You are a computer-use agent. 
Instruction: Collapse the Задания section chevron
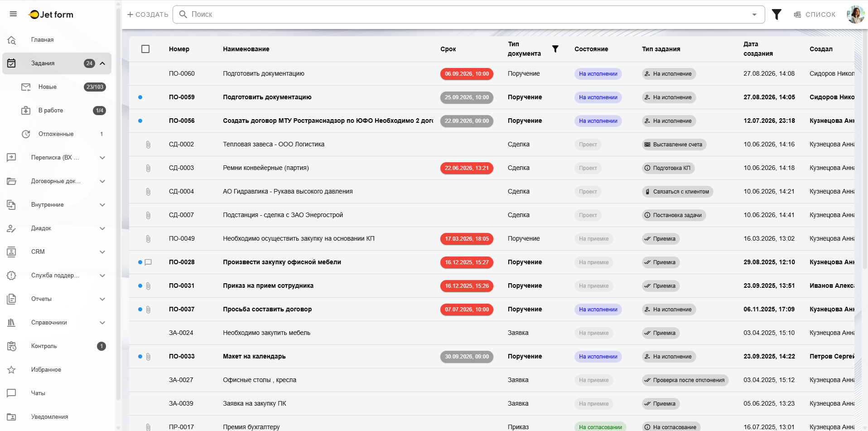point(102,63)
